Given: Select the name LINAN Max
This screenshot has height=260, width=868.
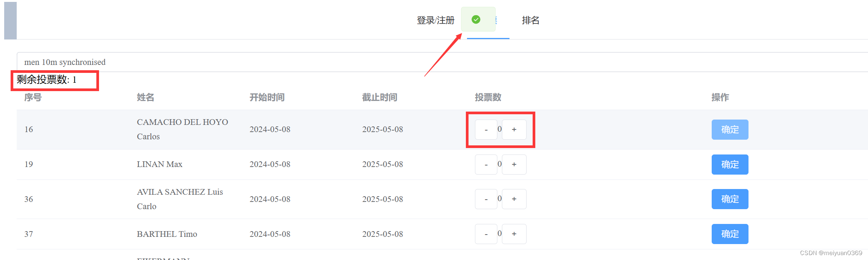Looking at the screenshot, I should [160, 164].
